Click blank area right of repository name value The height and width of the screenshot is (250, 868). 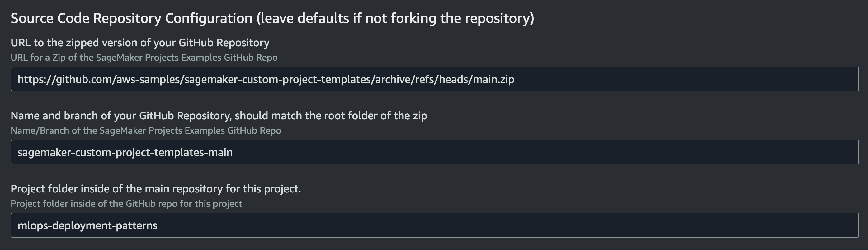546,152
